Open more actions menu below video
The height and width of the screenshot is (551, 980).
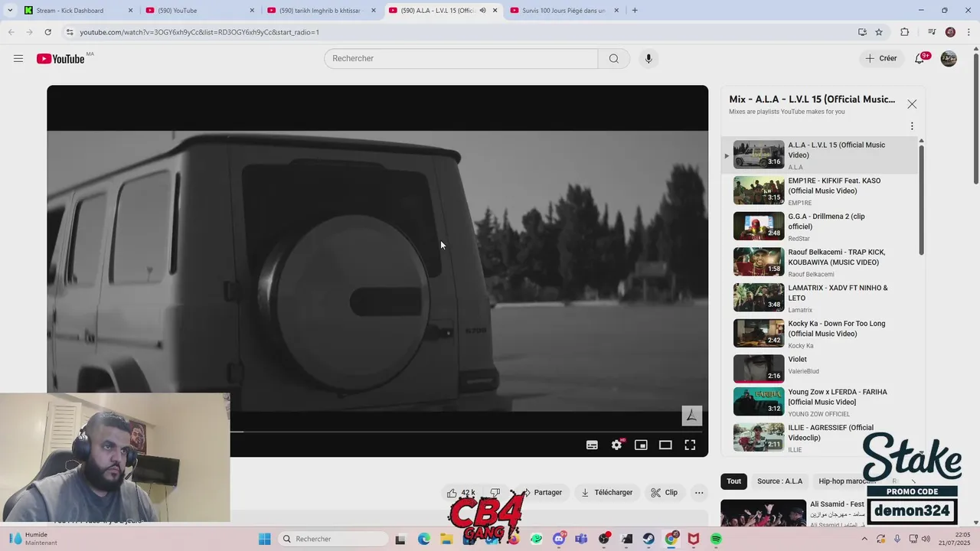click(x=699, y=493)
